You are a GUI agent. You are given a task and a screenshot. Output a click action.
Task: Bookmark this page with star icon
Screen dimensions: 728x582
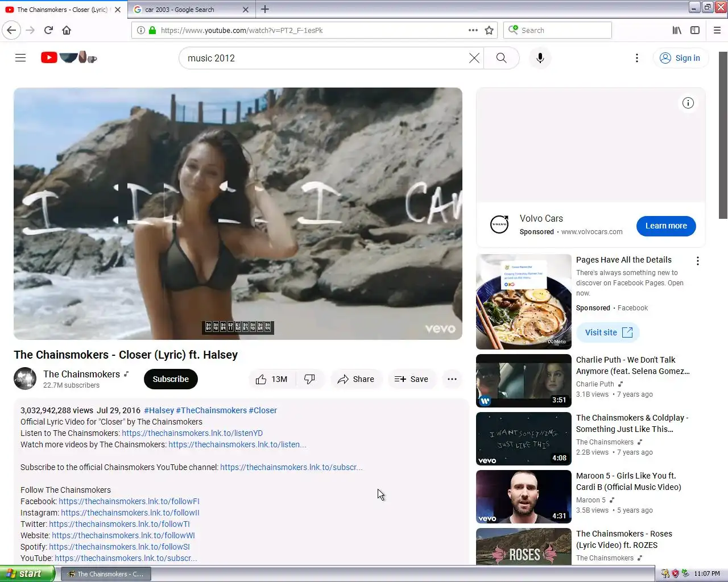click(489, 30)
